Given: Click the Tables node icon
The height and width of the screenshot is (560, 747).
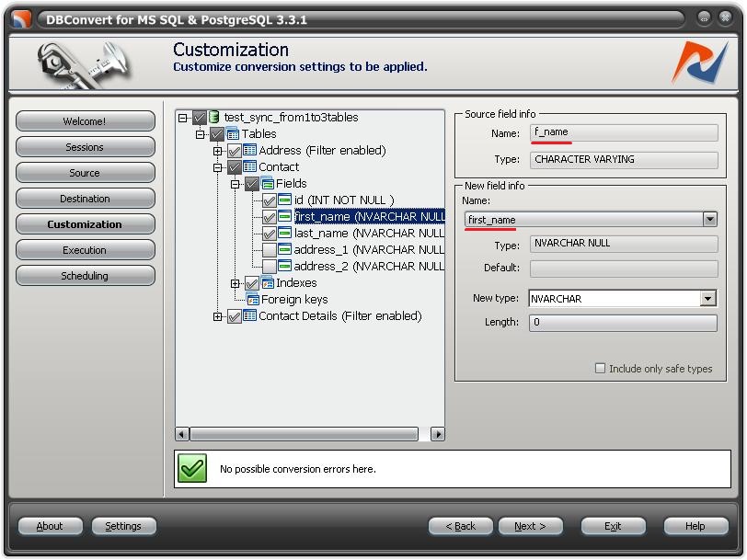Looking at the screenshot, I should tap(233, 134).
